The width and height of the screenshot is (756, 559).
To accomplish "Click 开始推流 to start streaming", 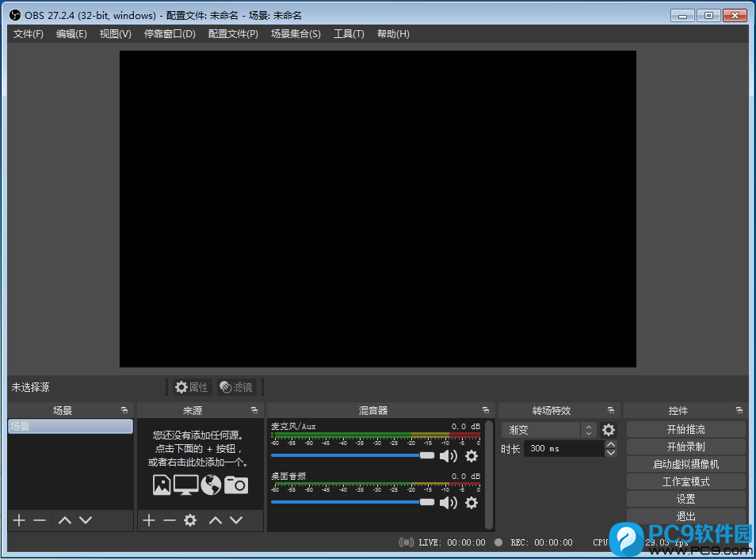I will 685,429.
